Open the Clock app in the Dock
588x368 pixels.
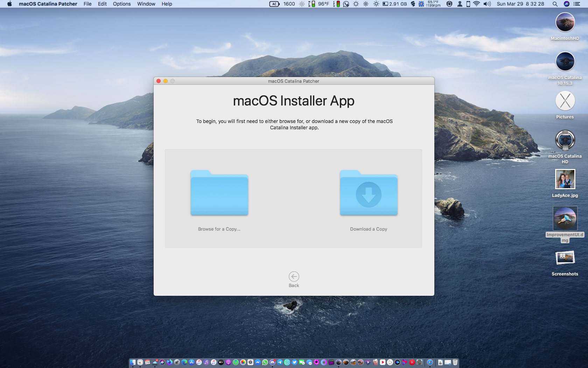coord(140,362)
